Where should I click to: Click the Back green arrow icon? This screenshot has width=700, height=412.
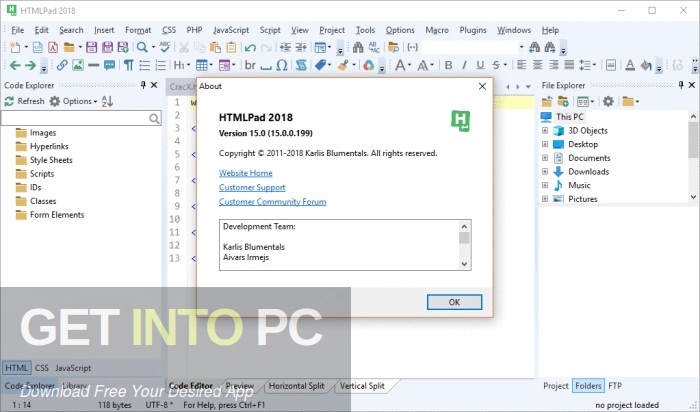(x=15, y=66)
